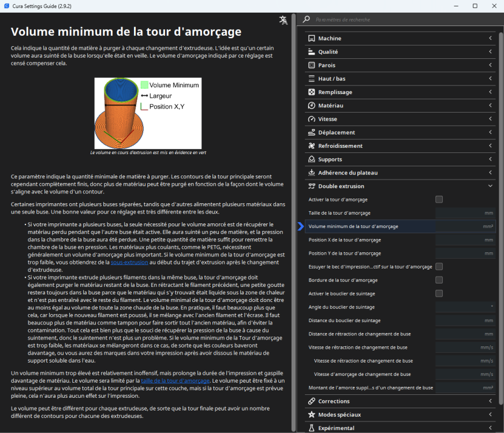Enable the Activer la tour d'amorçage checkbox

coord(439,199)
